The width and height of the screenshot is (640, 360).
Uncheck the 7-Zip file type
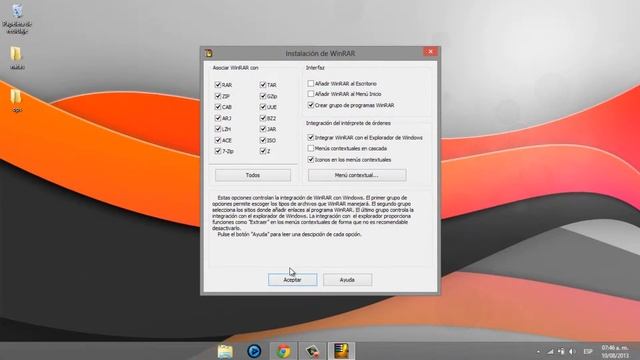218,151
